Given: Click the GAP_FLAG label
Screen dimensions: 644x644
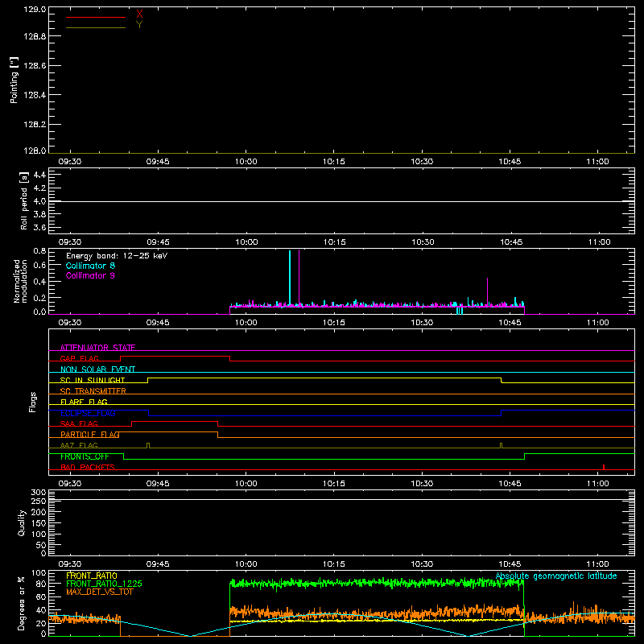Looking at the screenshot, I should (x=79, y=358).
